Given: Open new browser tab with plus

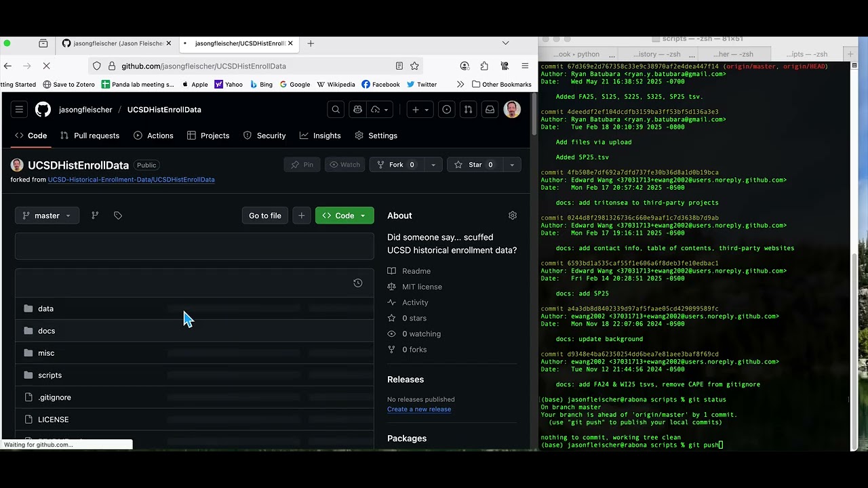Looking at the screenshot, I should point(311,43).
